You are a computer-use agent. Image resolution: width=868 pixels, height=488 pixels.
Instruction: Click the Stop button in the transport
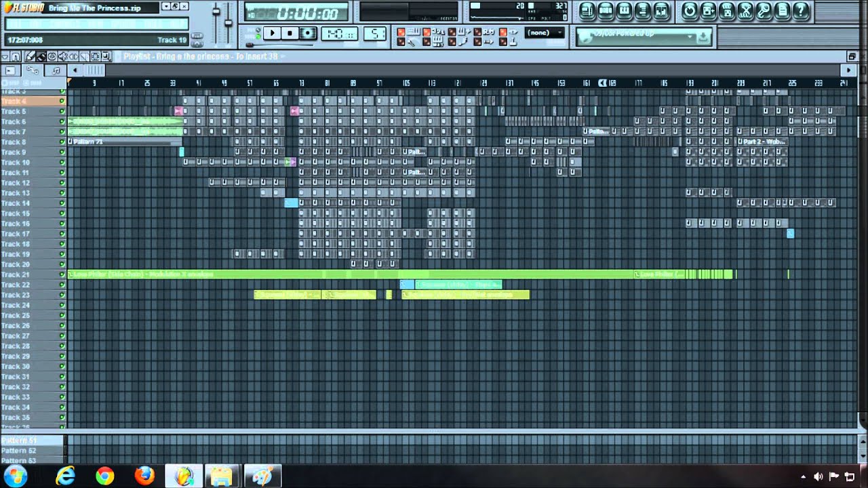(290, 33)
